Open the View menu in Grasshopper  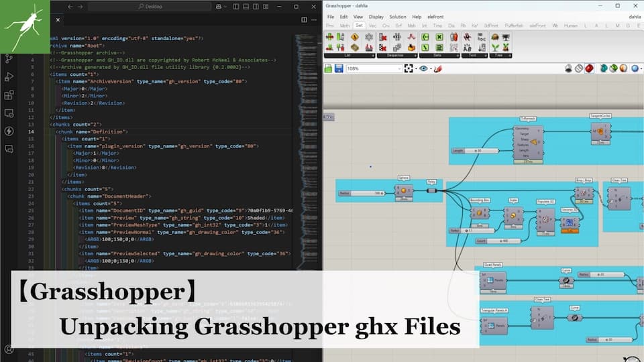358,17
